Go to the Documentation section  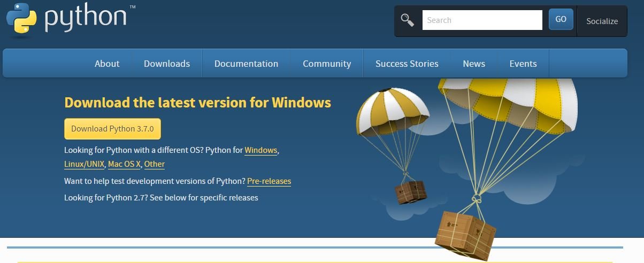[246, 64]
